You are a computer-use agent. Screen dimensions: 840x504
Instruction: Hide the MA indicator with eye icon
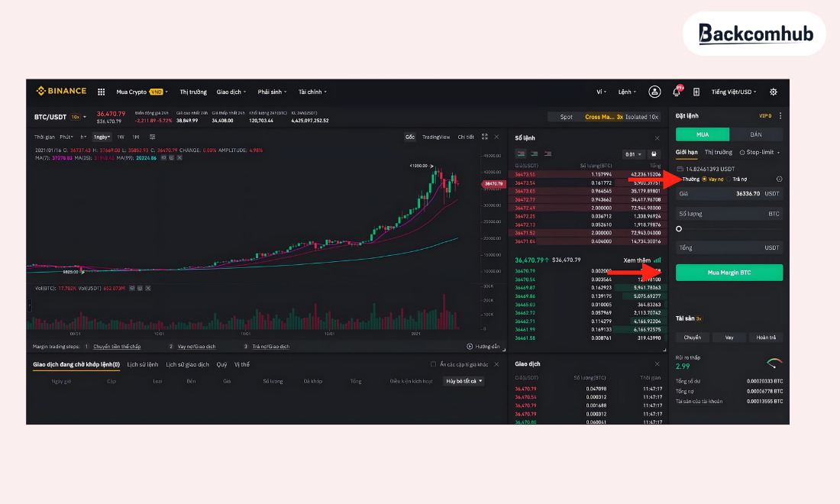pos(164,158)
